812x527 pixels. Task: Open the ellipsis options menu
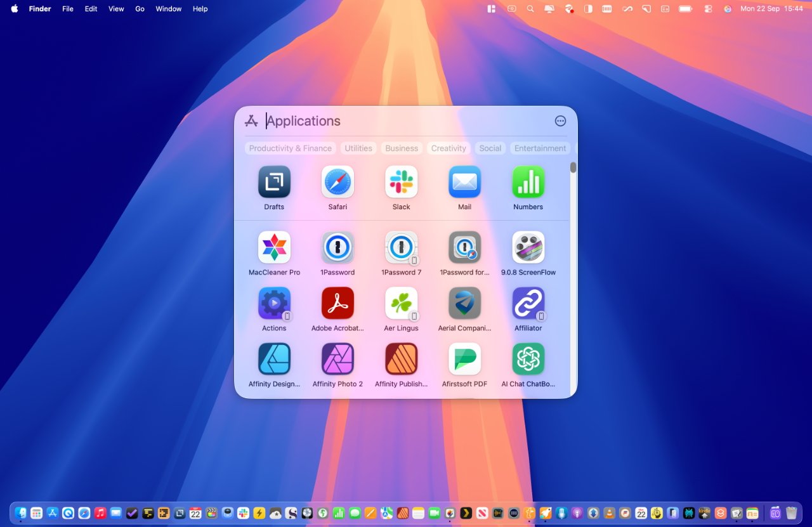[560, 120]
